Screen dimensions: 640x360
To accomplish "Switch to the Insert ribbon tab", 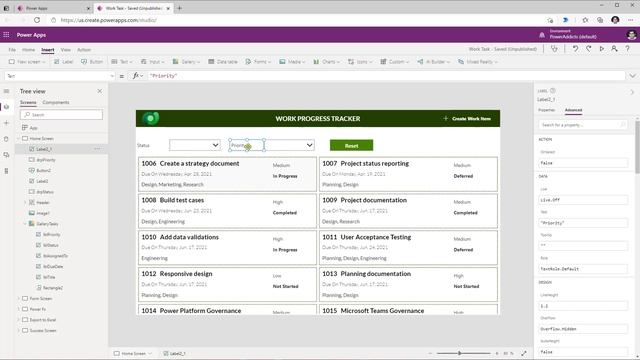I will (48, 50).
